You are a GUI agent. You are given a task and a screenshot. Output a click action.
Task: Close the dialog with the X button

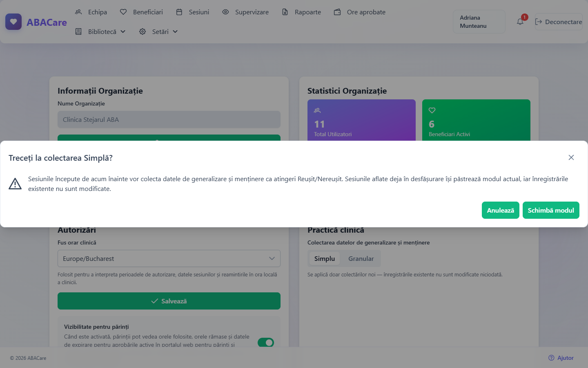pos(571,157)
